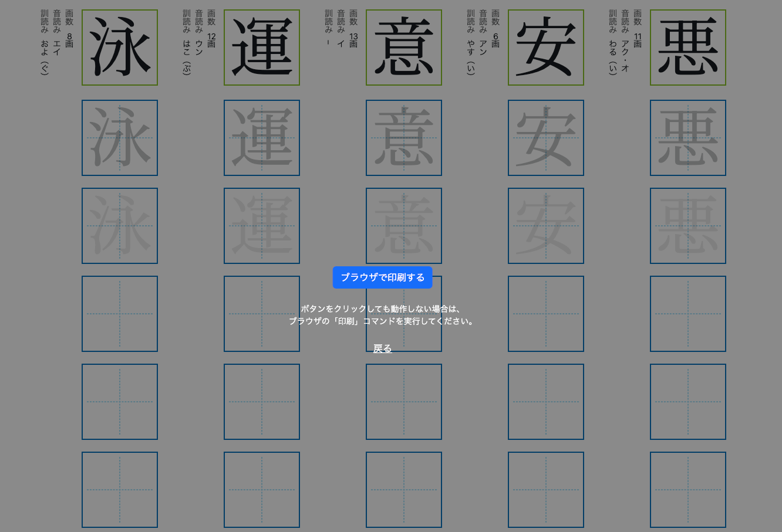The image size is (782, 532).
Task: Select the darker gray tracing 安 practice box
Action: 546,138
